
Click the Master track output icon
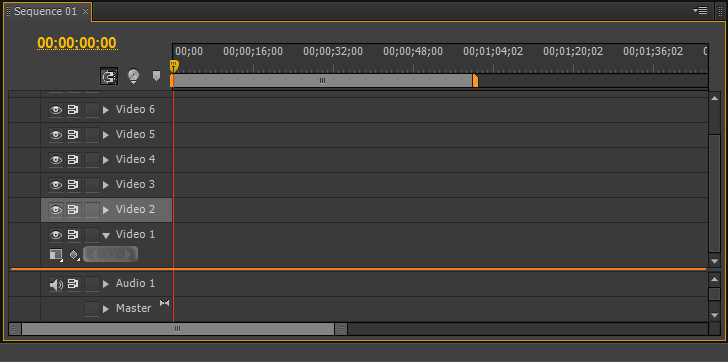[164, 303]
